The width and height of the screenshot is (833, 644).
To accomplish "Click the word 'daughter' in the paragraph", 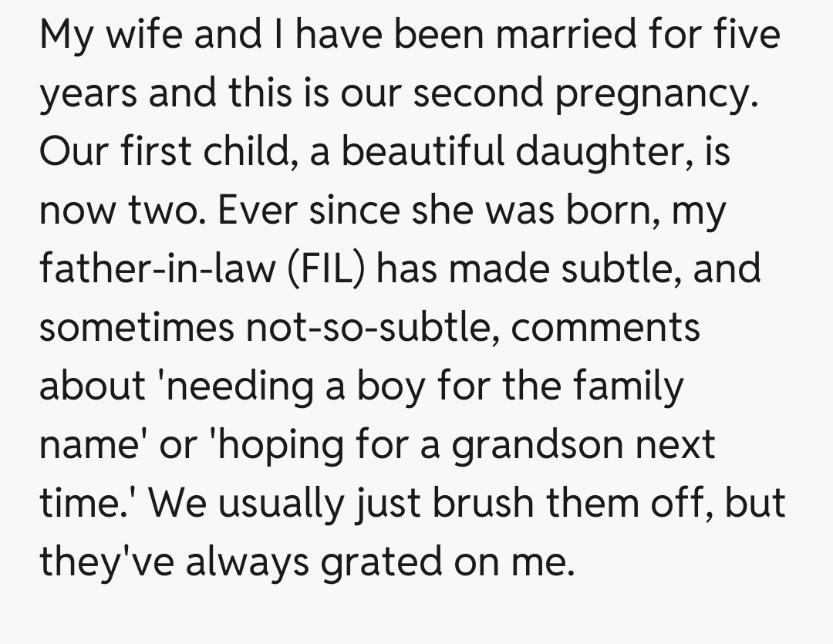I will coord(606,151).
